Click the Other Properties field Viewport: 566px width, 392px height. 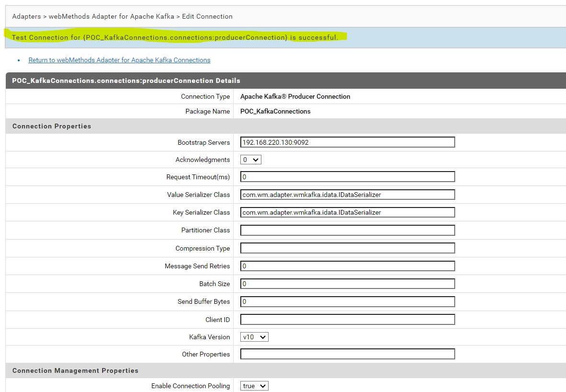tap(348, 354)
